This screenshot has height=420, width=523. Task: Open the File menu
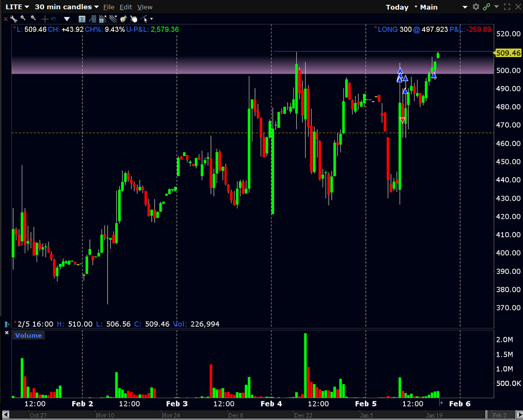(x=109, y=7)
